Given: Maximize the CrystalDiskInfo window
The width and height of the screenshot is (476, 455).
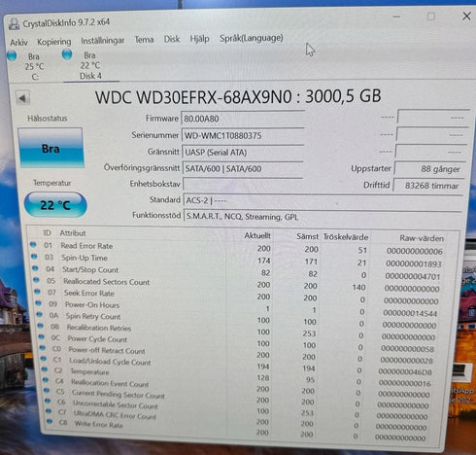Looking at the screenshot, I should coord(431,17).
